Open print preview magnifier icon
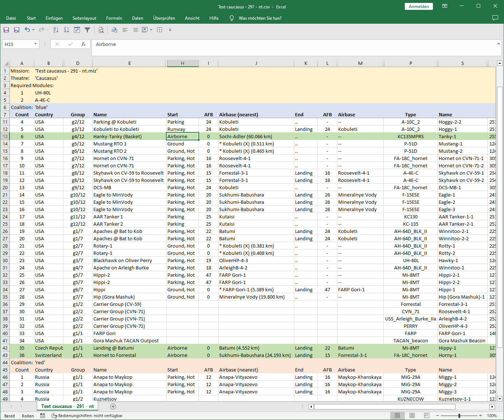The image size is (504, 420). pyautogui.click(x=101, y=30)
